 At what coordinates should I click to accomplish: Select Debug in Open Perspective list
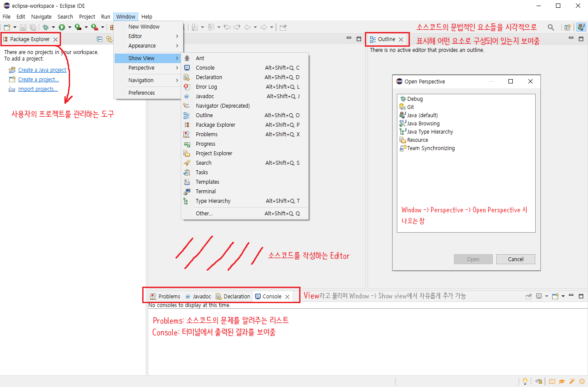pyautogui.click(x=412, y=99)
